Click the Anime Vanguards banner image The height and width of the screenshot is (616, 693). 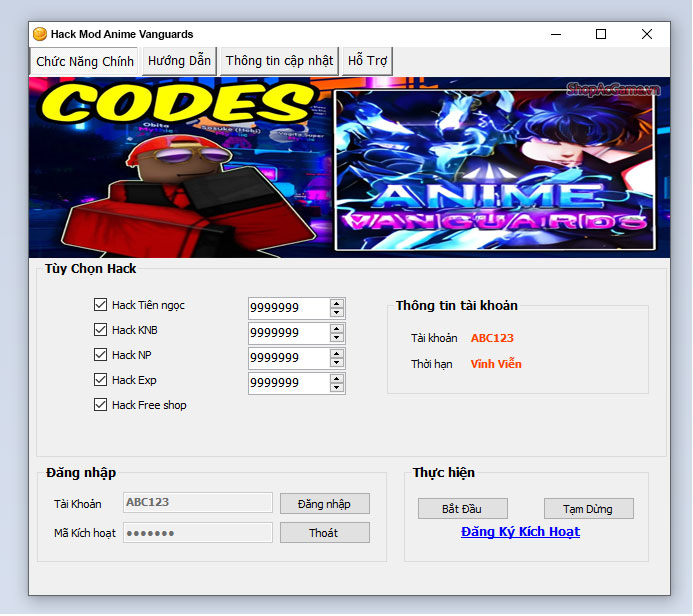click(x=349, y=167)
